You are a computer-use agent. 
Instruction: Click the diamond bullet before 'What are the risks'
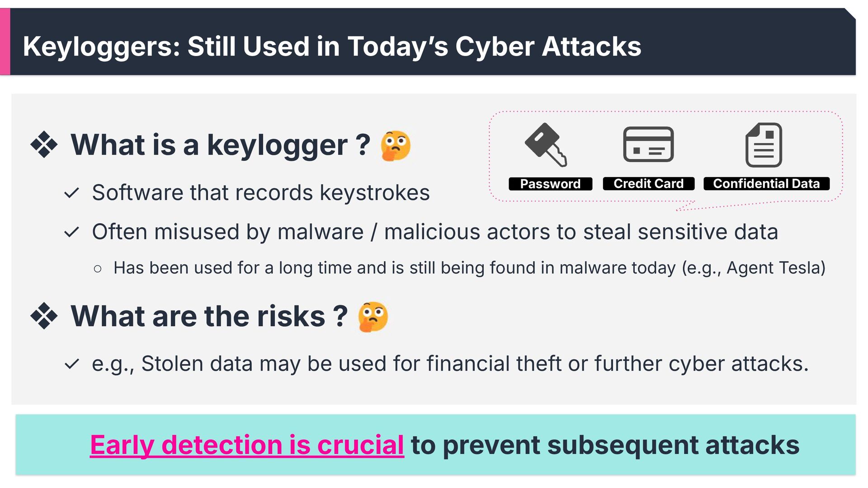44,316
